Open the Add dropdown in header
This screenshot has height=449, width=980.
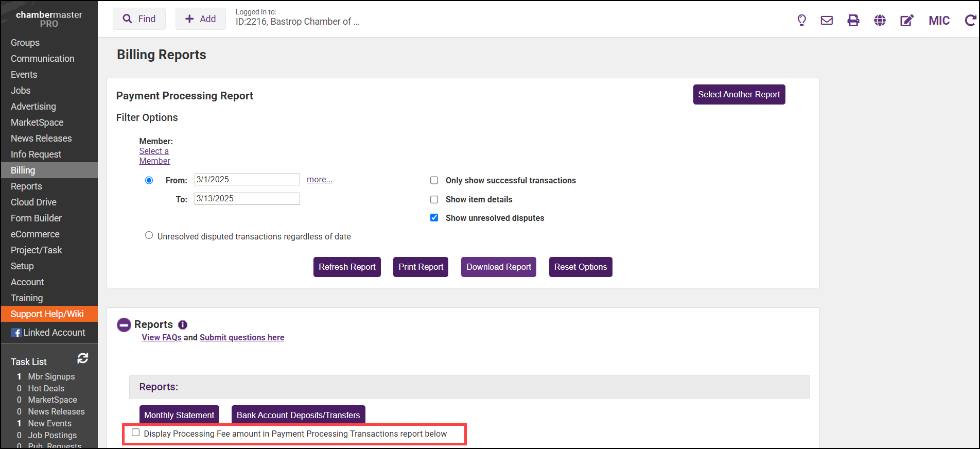coord(201,19)
